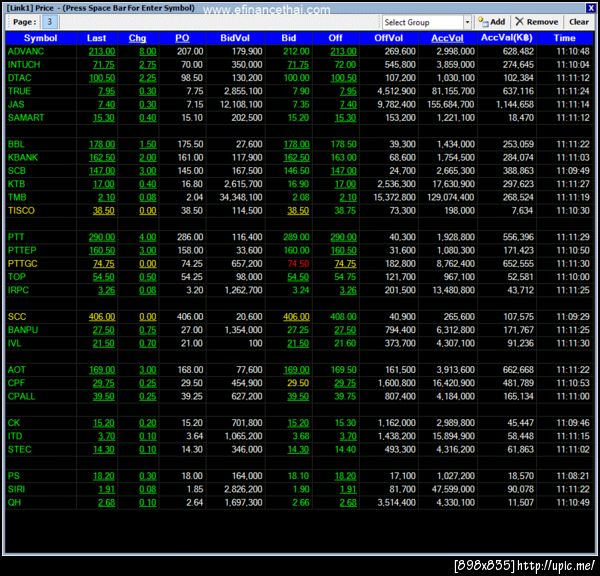Click the Remove button in the toolbar
The image size is (600, 576).
pos(536,22)
